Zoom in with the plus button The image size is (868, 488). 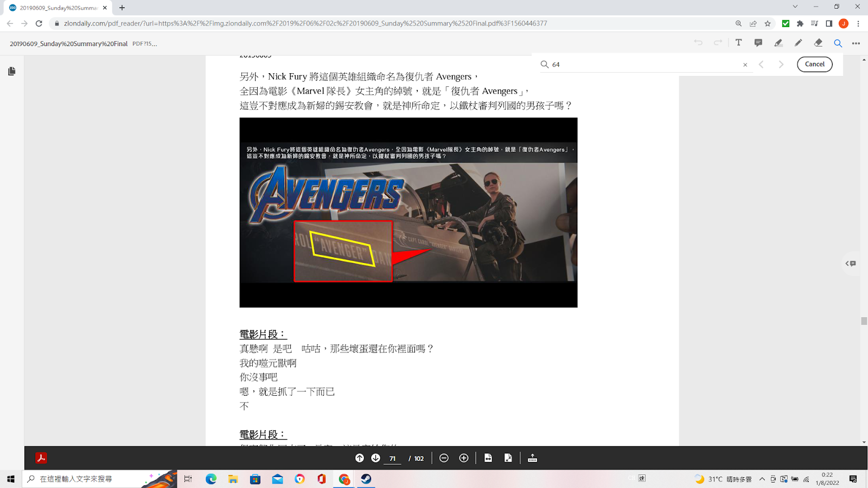tap(464, 458)
